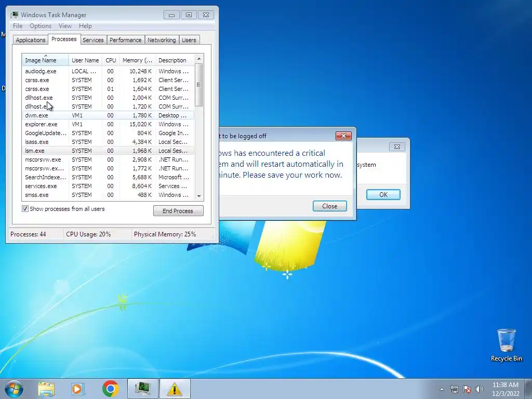Viewport: 532px width, 399px height.
Task: Open the Windows Start menu orb
Action: tap(14, 389)
